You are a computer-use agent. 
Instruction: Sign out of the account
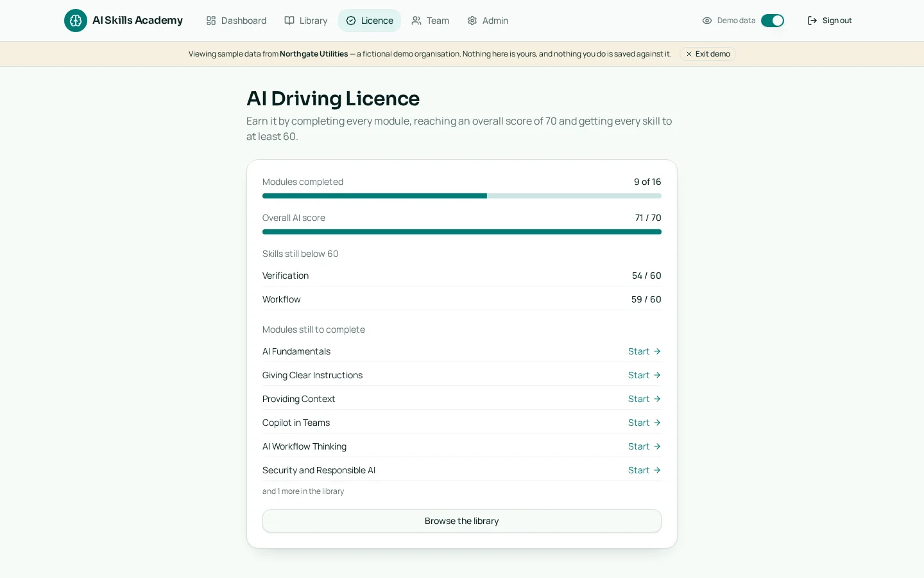tap(830, 21)
